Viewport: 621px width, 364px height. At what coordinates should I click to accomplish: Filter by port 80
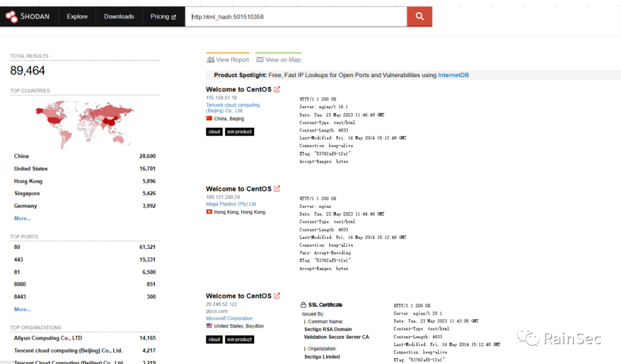[x=85, y=247]
